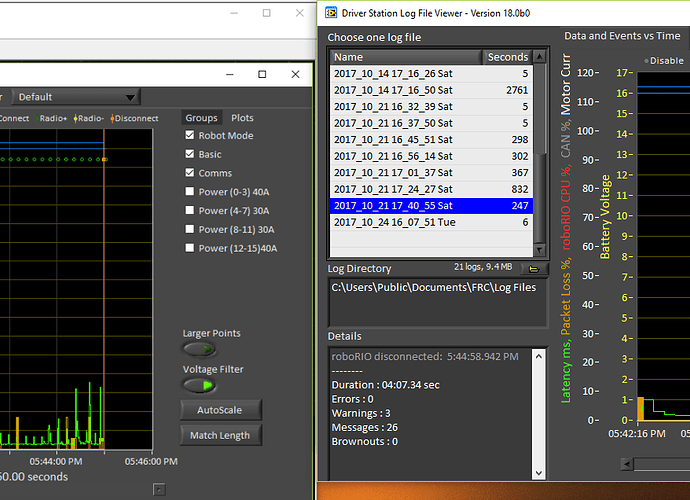Click the AutoScale button
This screenshot has height=500, width=690.
(x=220, y=410)
